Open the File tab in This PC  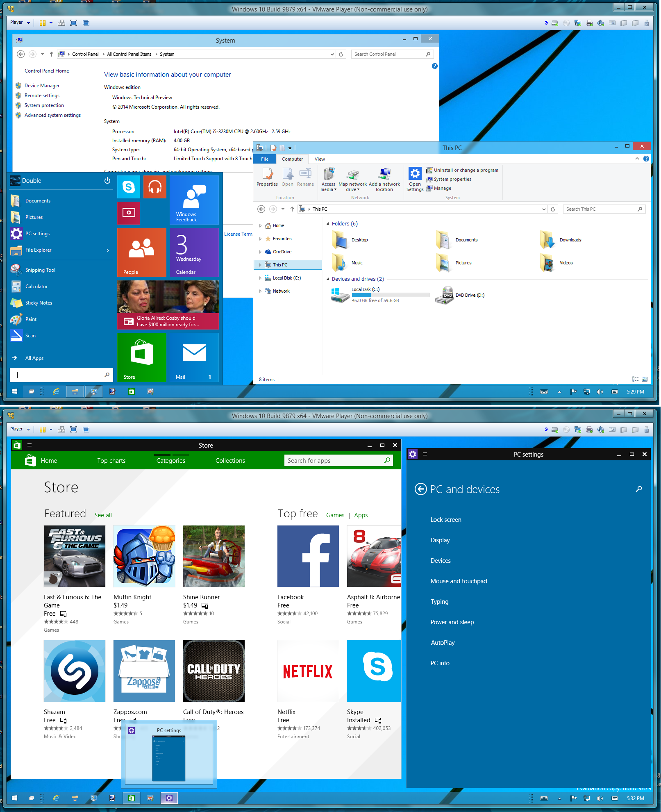pyautogui.click(x=265, y=159)
